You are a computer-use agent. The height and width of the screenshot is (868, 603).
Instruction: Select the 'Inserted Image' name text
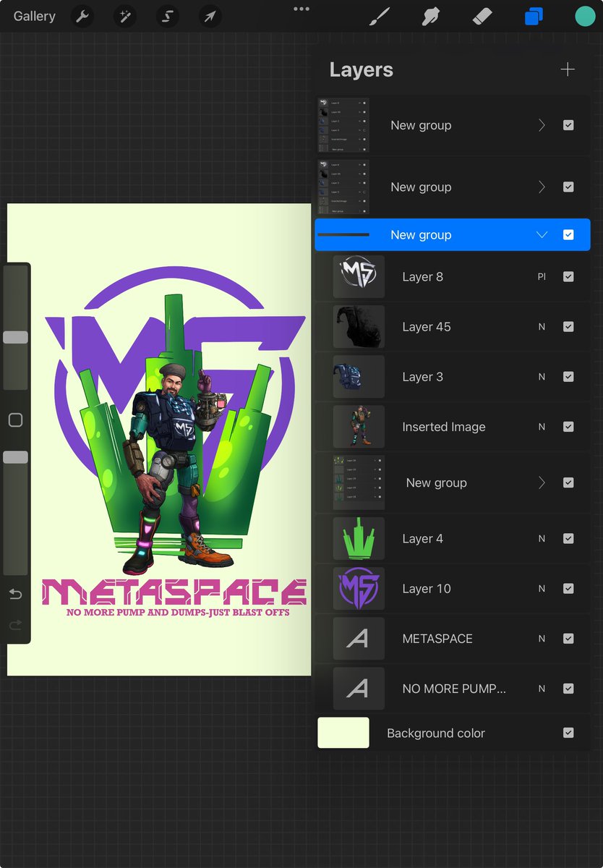(x=444, y=427)
